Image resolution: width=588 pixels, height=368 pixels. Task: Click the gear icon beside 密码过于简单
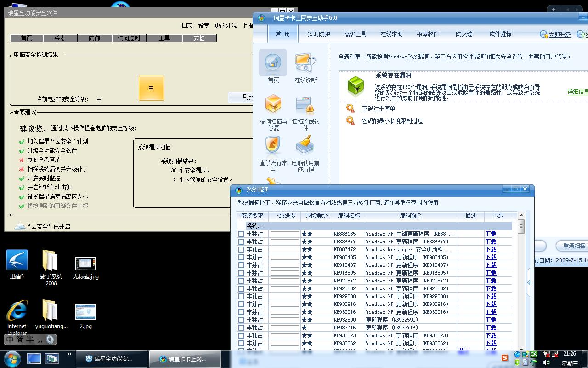350,108
